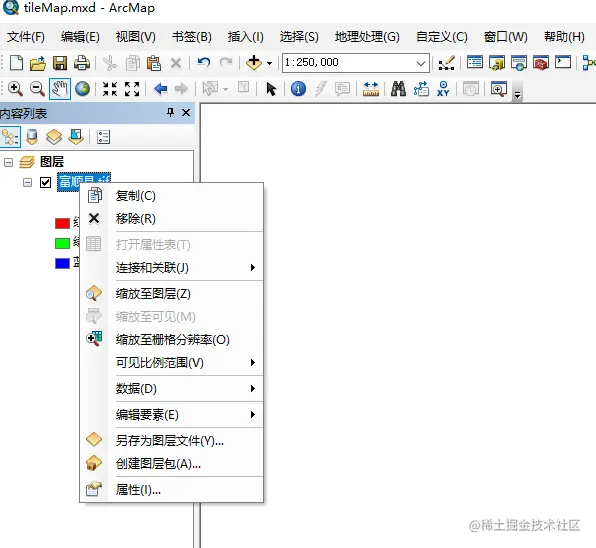
Task: Switch to List By Source
Action: coord(32,137)
